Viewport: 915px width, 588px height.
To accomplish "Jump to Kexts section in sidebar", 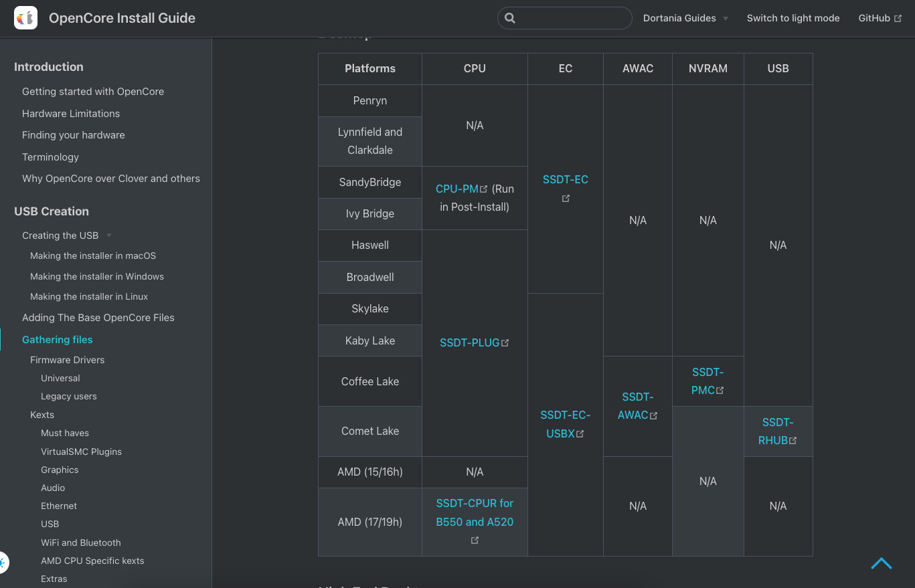I will [x=42, y=415].
